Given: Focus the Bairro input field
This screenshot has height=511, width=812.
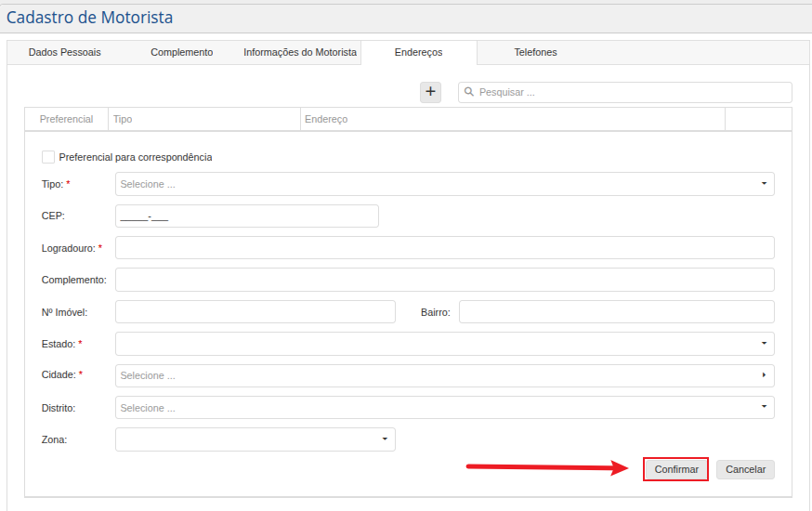Looking at the screenshot, I should point(616,312).
